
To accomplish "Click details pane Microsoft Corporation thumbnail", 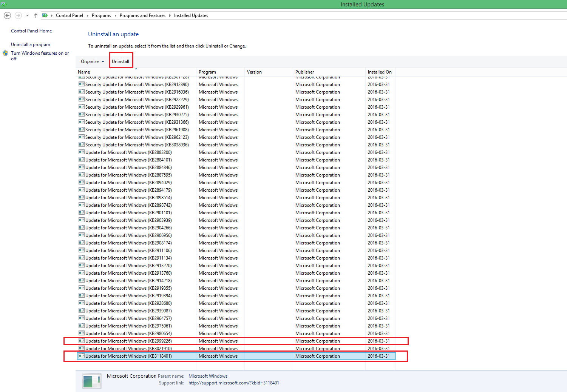I will [x=92, y=381].
